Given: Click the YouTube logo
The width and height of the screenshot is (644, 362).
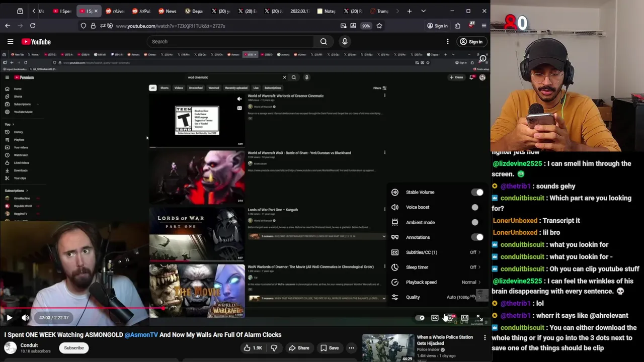Looking at the screenshot, I should (36, 42).
